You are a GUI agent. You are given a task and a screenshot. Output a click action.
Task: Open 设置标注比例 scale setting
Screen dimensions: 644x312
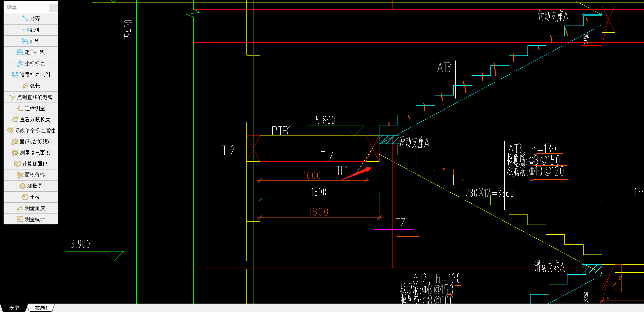pyautogui.click(x=31, y=75)
